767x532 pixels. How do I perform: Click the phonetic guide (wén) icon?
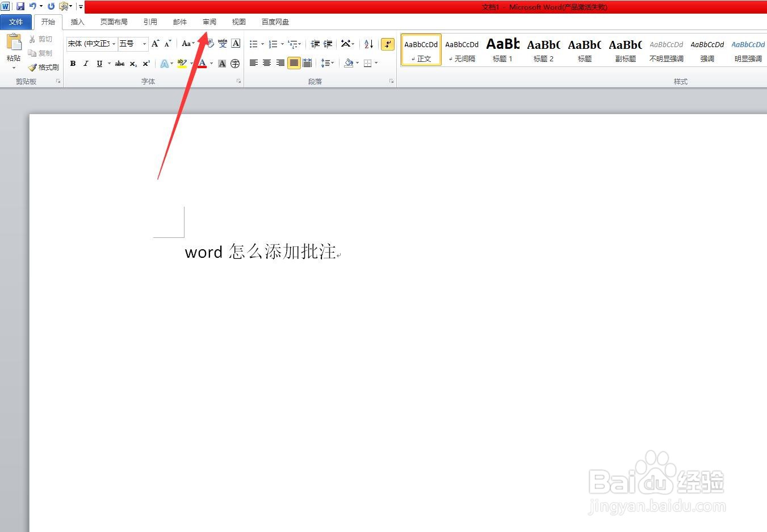[x=223, y=44]
